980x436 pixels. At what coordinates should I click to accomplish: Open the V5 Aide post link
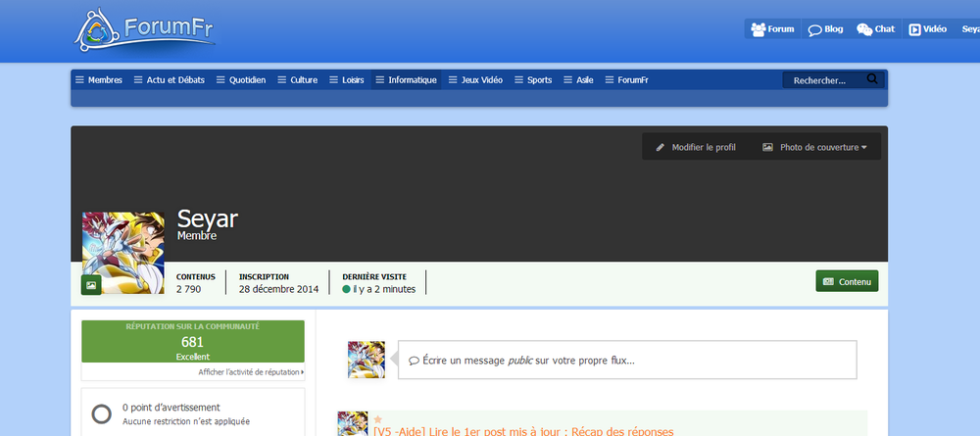pyautogui.click(x=522, y=431)
